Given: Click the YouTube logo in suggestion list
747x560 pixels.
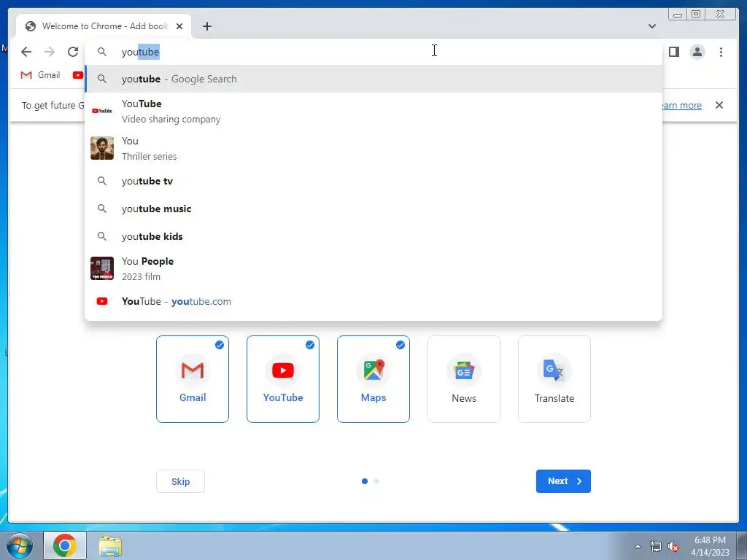Looking at the screenshot, I should 102,111.
